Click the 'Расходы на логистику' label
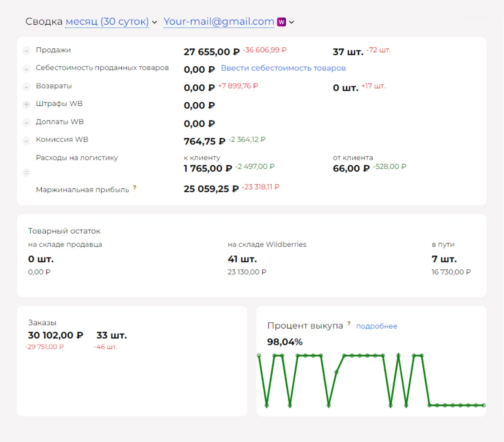The image size is (504, 442). tap(77, 158)
